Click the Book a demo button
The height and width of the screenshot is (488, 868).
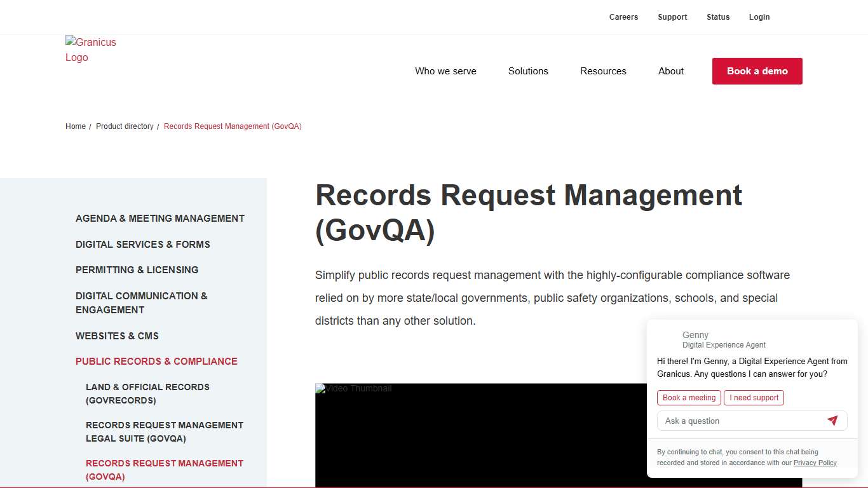click(757, 71)
